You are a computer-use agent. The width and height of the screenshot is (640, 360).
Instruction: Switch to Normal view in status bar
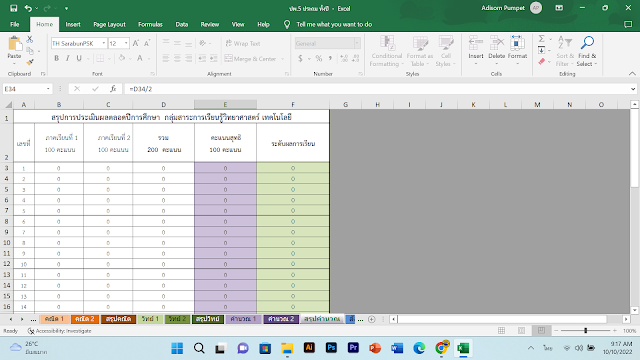pos(502,331)
